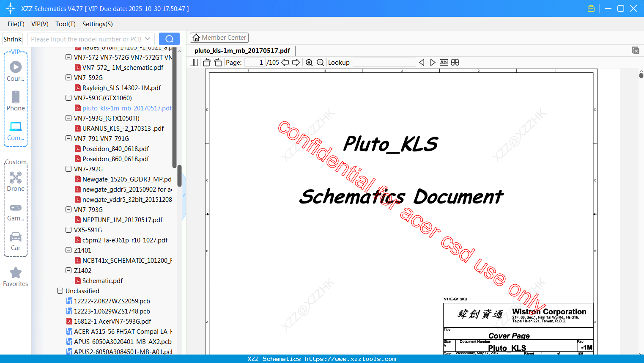Click the Lookup text field
Screen dimensions: 644x363
point(384,62)
